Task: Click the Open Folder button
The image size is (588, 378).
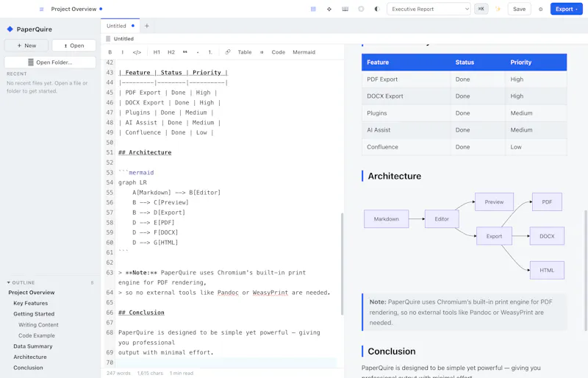Action: [50, 63]
